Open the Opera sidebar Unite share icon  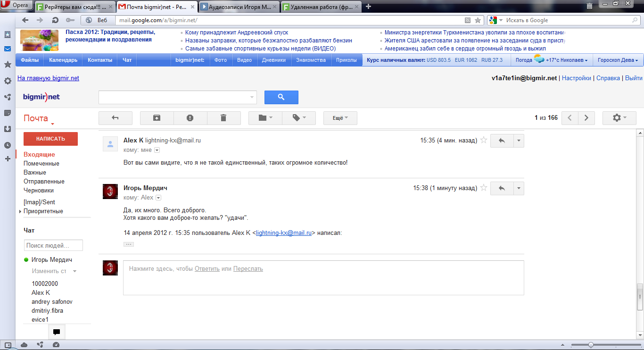tap(8, 97)
